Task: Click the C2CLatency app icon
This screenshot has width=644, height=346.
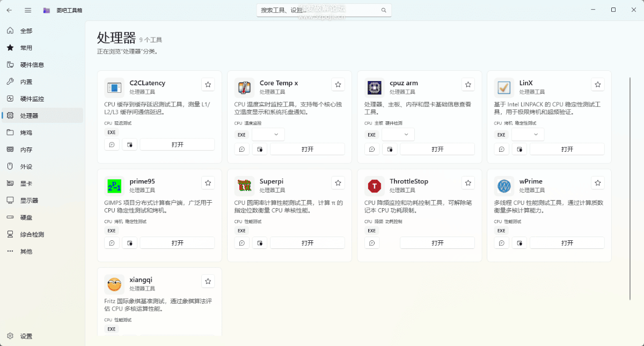Action: pyautogui.click(x=114, y=87)
